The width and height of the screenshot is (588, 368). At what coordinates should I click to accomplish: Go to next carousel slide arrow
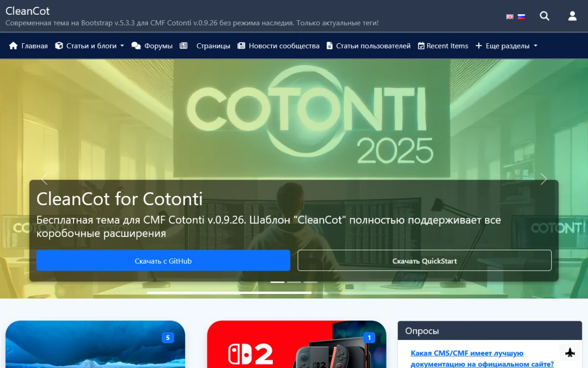pyautogui.click(x=543, y=179)
